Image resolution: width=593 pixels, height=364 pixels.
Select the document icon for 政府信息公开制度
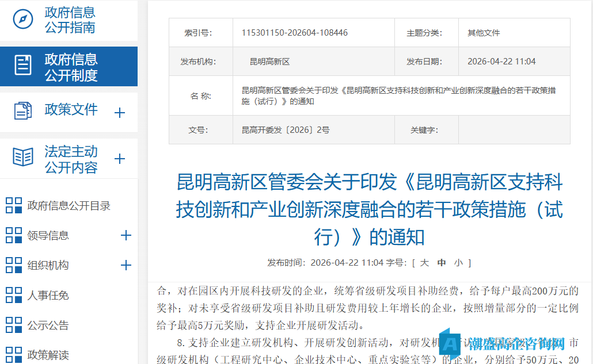[22, 66]
